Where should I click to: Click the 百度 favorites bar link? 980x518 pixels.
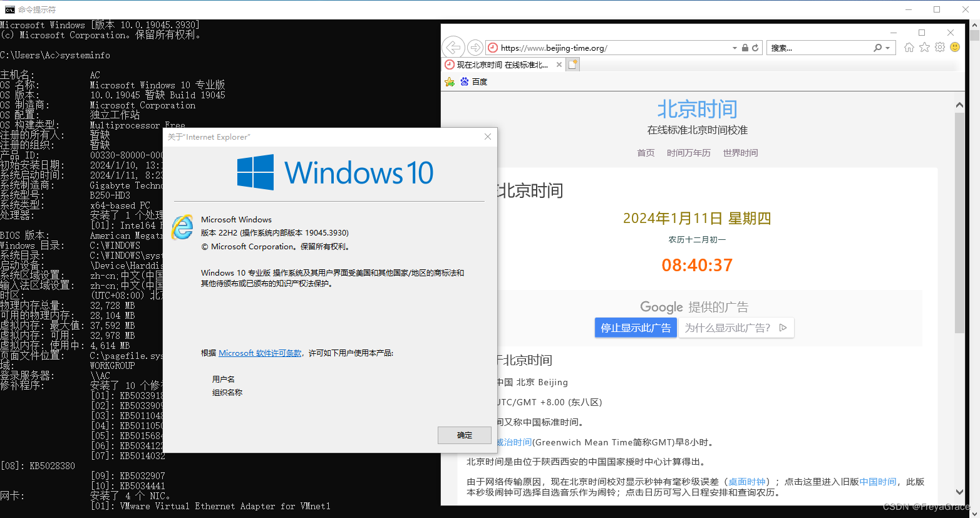click(480, 82)
